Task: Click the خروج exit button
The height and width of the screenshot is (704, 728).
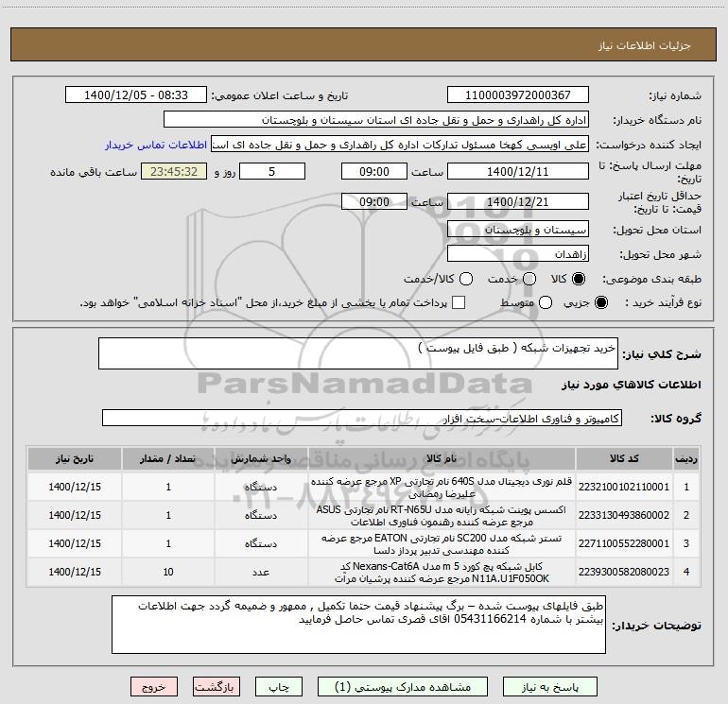Action: [154, 687]
